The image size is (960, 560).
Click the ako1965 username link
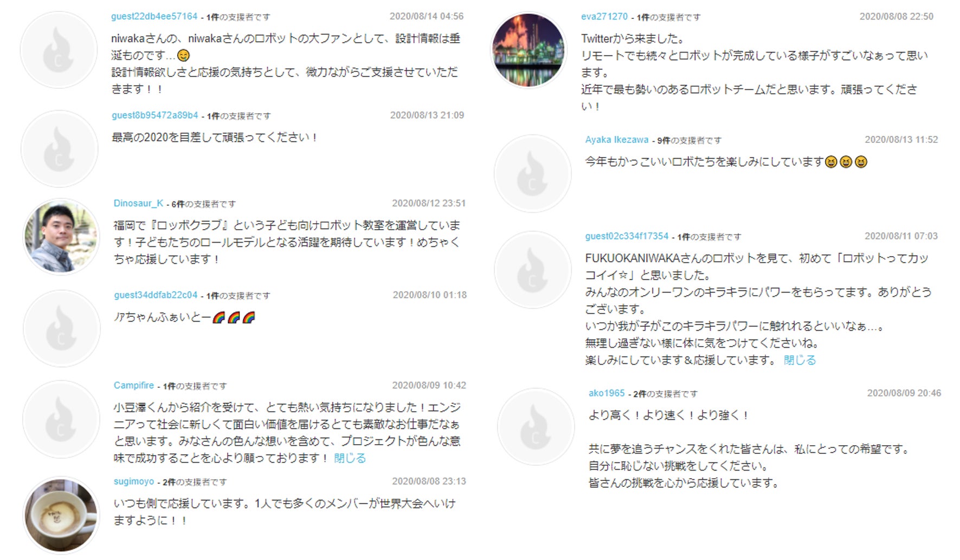(607, 393)
